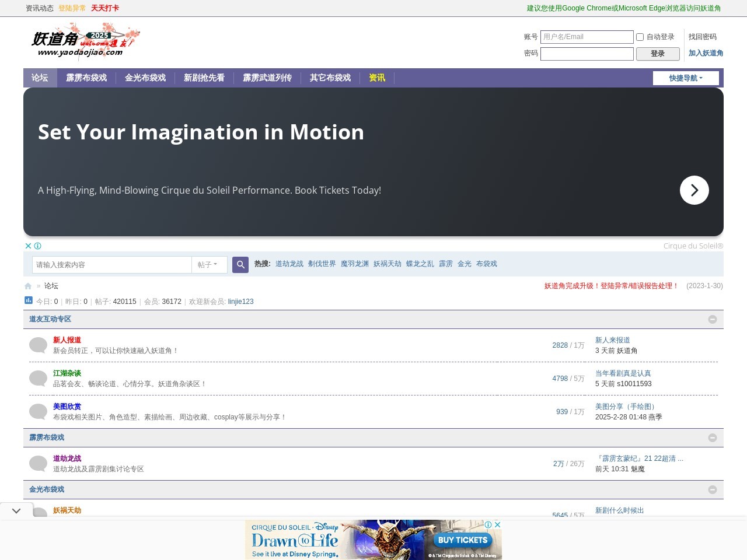The height and width of the screenshot is (560, 747).
Task: Click the hot search term 金光
Action: (x=465, y=264)
